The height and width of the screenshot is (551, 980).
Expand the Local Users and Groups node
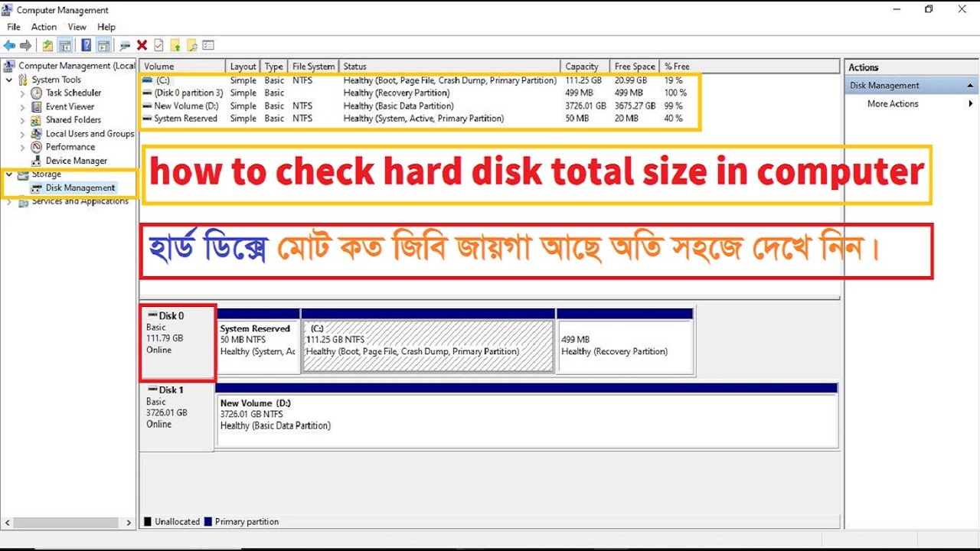[22, 134]
